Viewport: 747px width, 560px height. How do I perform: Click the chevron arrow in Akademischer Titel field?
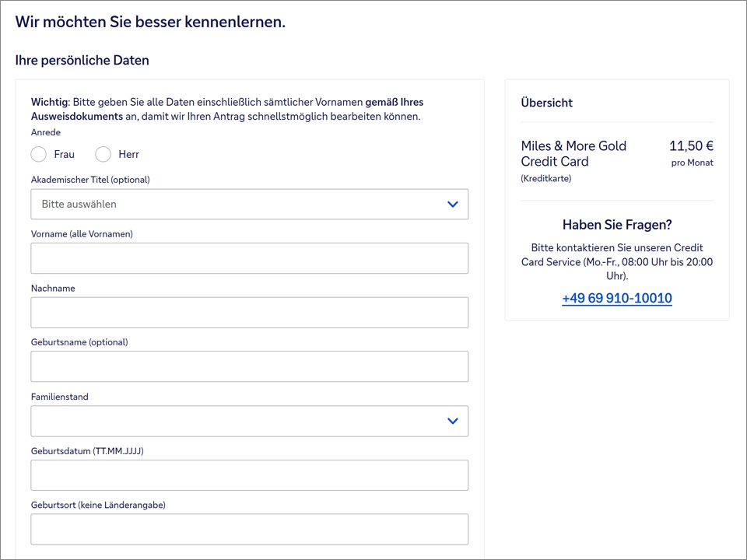pyautogui.click(x=453, y=204)
